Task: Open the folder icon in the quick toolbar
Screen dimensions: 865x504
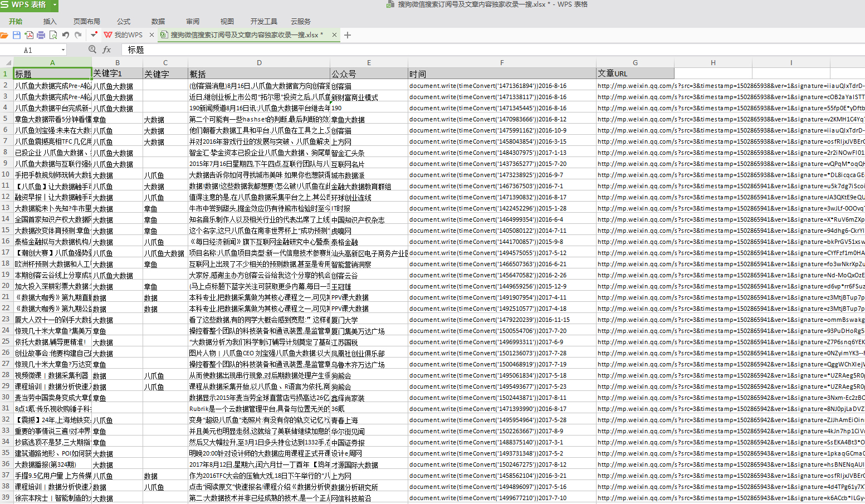Action: [x=4, y=35]
